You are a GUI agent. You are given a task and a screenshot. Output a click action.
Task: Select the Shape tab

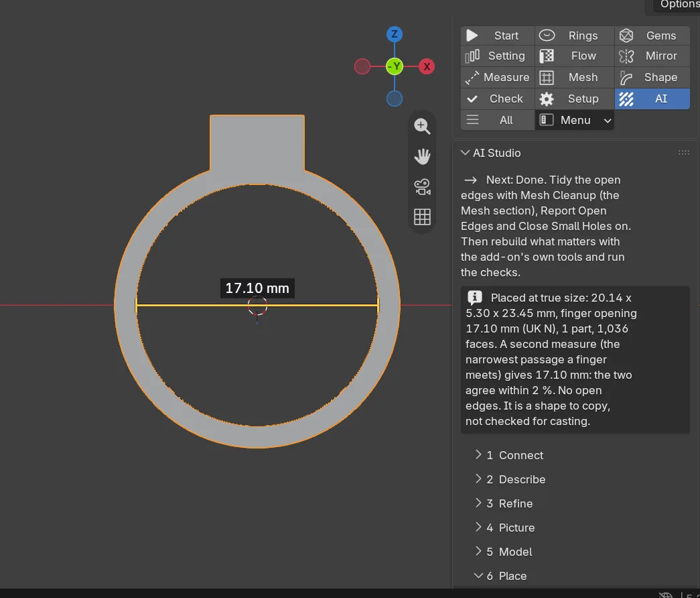pyautogui.click(x=652, y=77)
